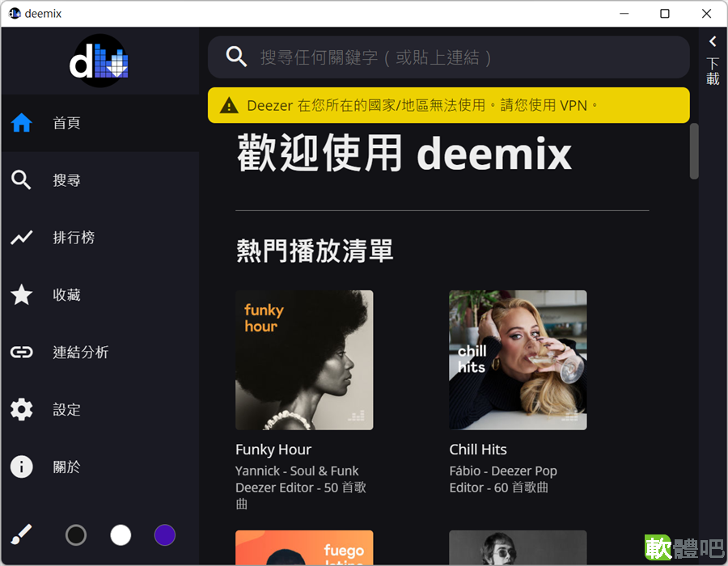The height and width of the screenshot is (566, 728).
Task: Click the 下載 label on right panel
Action: (x=713, y=71)
